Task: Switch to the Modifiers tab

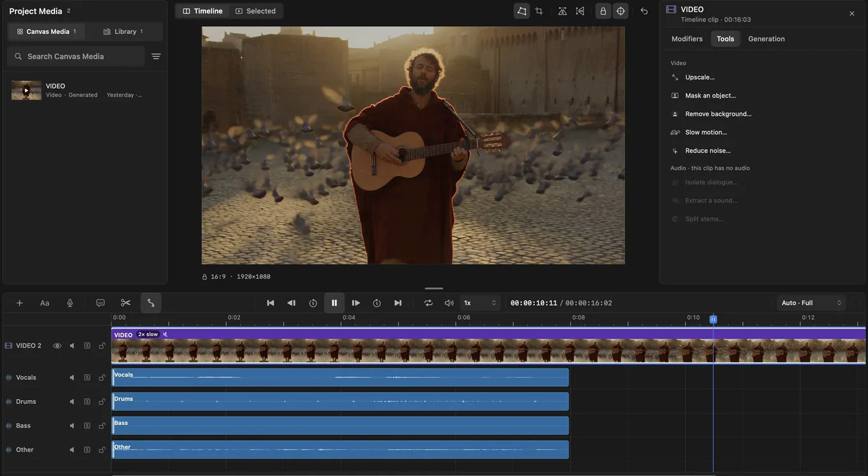Action: click(x=687, y=39)
